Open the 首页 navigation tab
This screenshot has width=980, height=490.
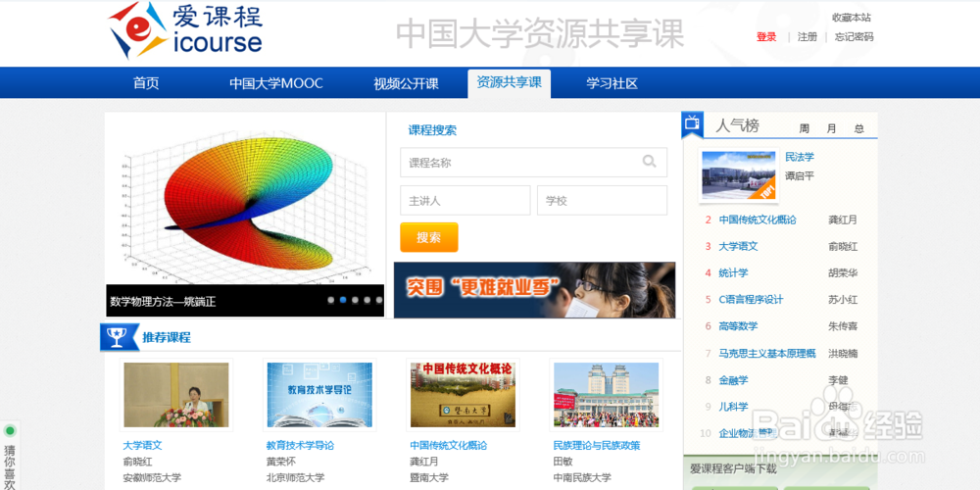coord(146,83)
